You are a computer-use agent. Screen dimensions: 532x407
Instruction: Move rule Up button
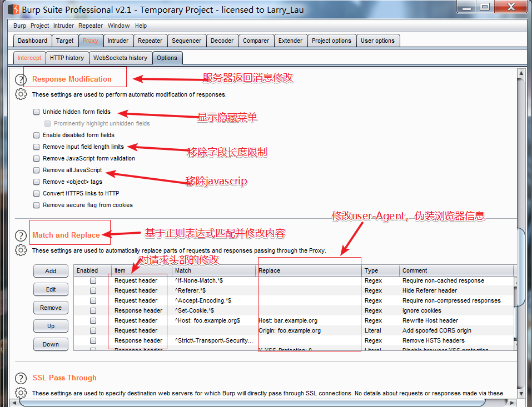[51, 326]
